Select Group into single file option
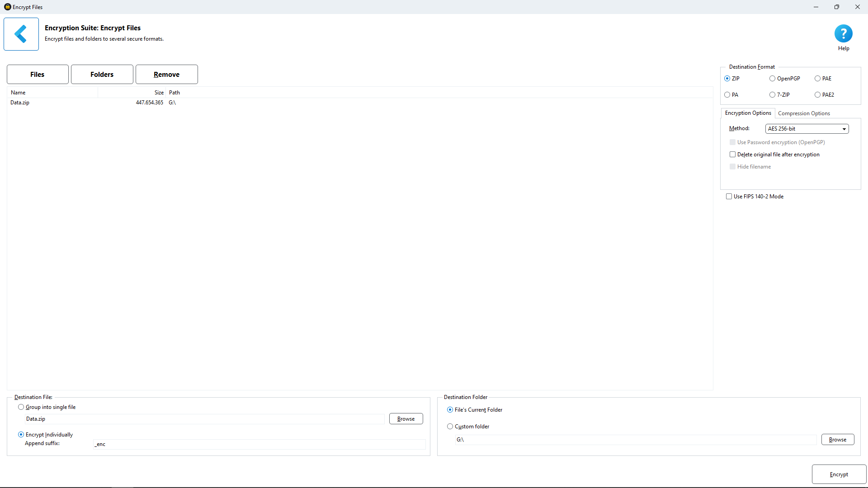Image resolution: width=868 pixels, height=488 pixels. click(21, 407)
